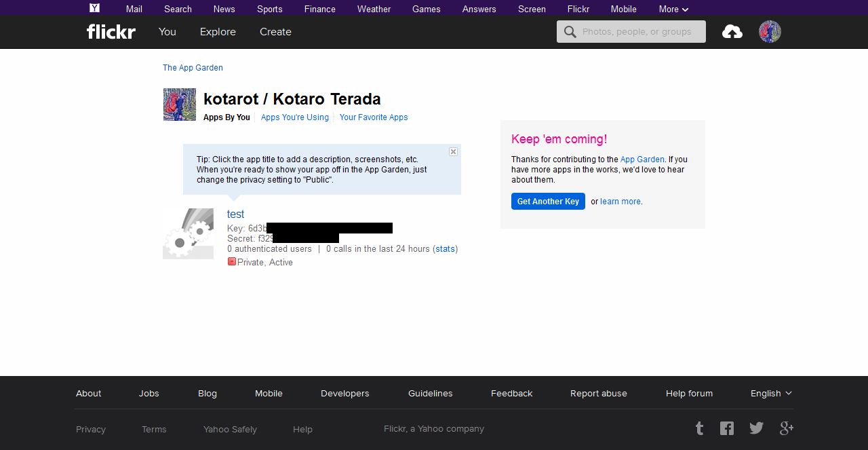The image size is (868, 450).
Task: Open Yahoo Games link
Action: point(427,9)
